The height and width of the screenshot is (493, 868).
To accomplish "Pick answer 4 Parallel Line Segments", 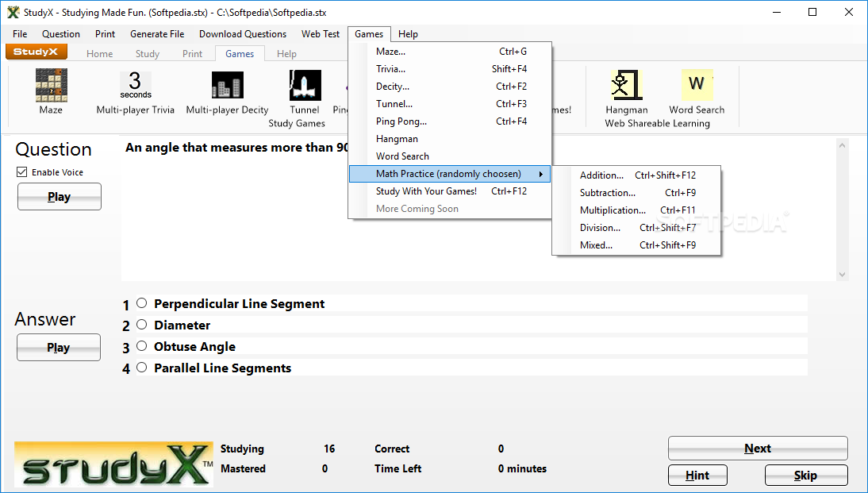I will (x=142, y=368).
